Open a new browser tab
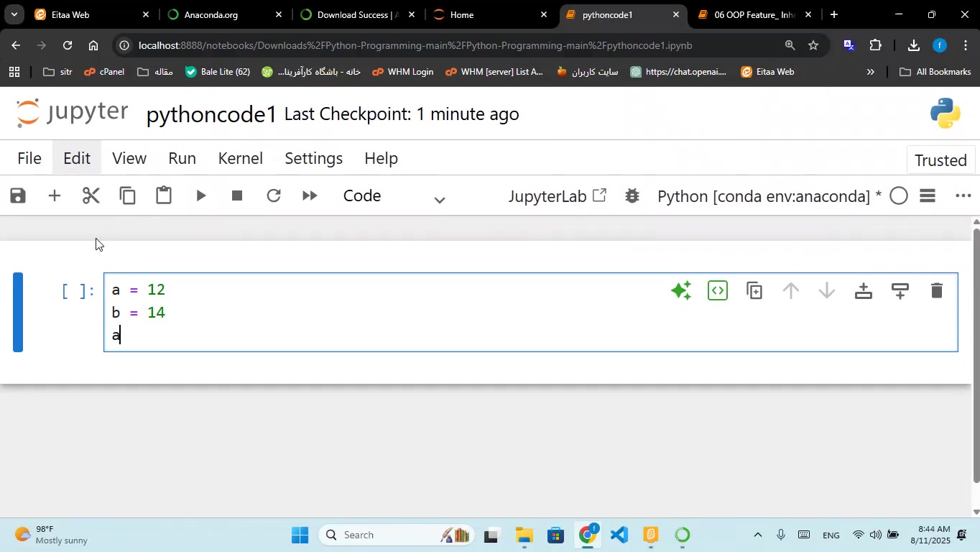 pos(833,14)
